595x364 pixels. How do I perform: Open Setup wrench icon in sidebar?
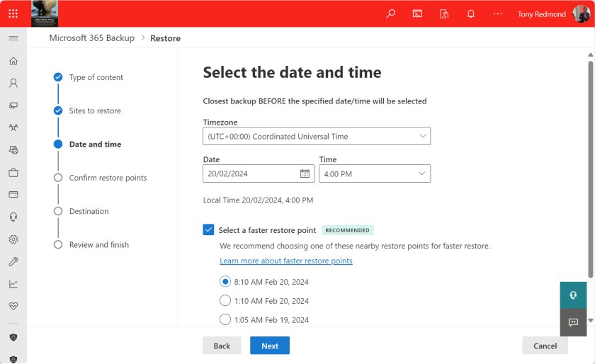point(13,261)
